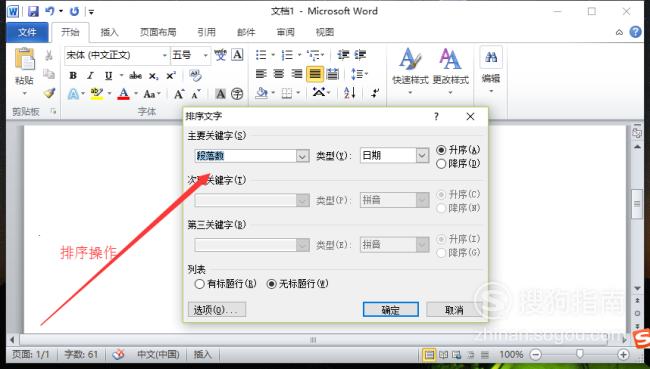Switch to the Insert tab
Viewport: 650px width, 369px height.
[109, 32]
